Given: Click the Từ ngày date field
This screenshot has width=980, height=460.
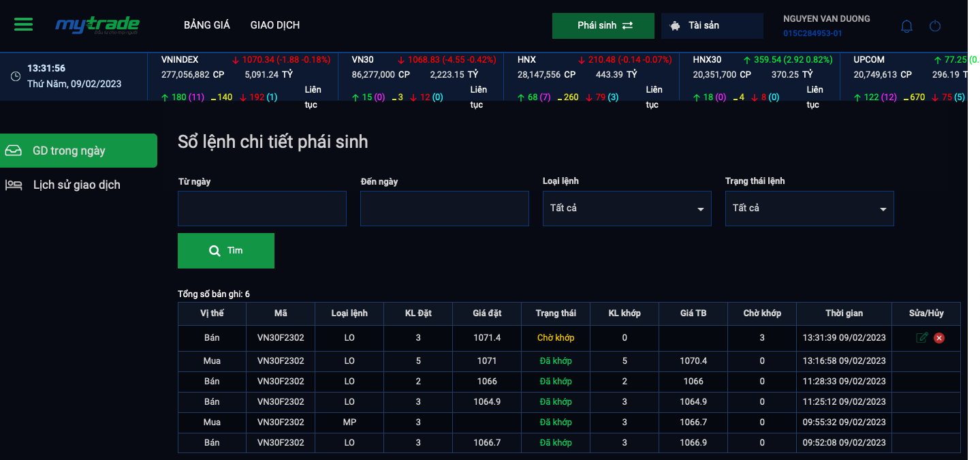Looking at the screenshot, I should click(x=262, y=209).
